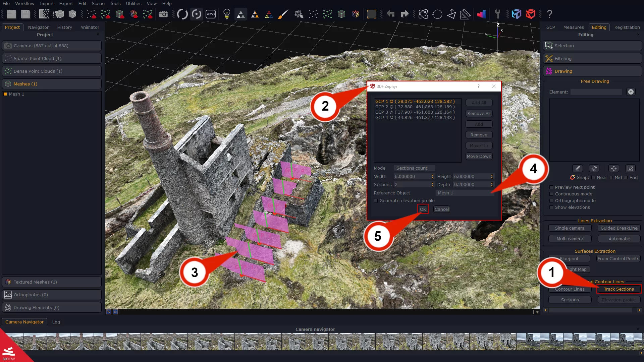Open the Mode Sections count dropdown
The width and height of the screenshot is (644, 362).
coord(414,168)
